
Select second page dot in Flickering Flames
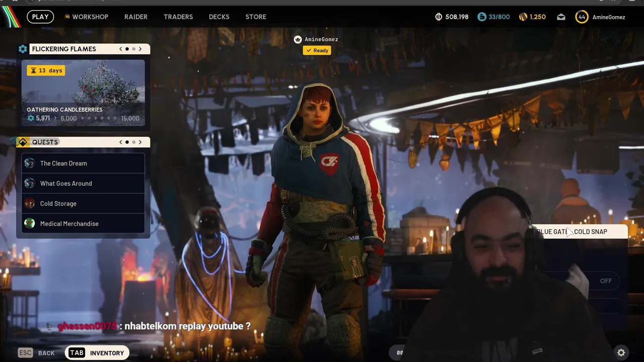[x=133, y=49]
